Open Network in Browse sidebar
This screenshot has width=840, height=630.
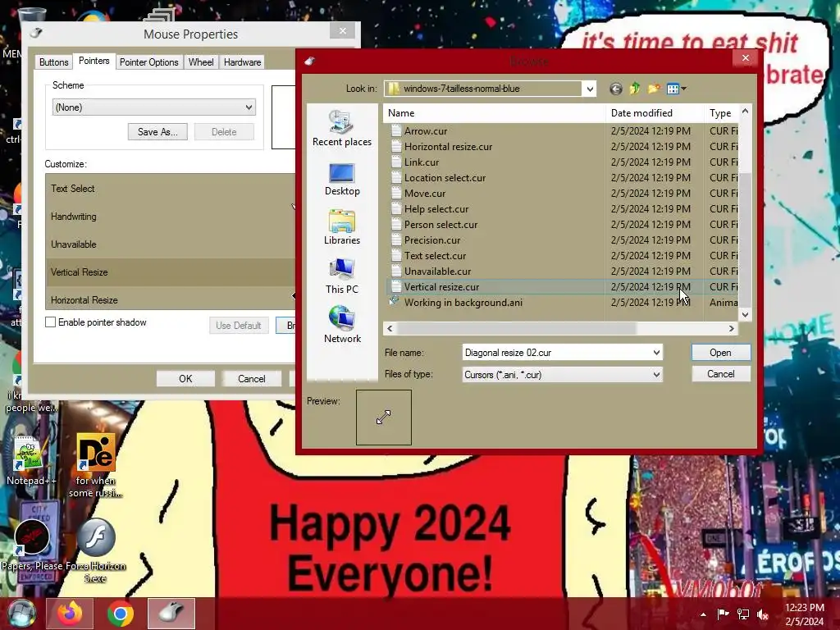[x=342, y=325]
